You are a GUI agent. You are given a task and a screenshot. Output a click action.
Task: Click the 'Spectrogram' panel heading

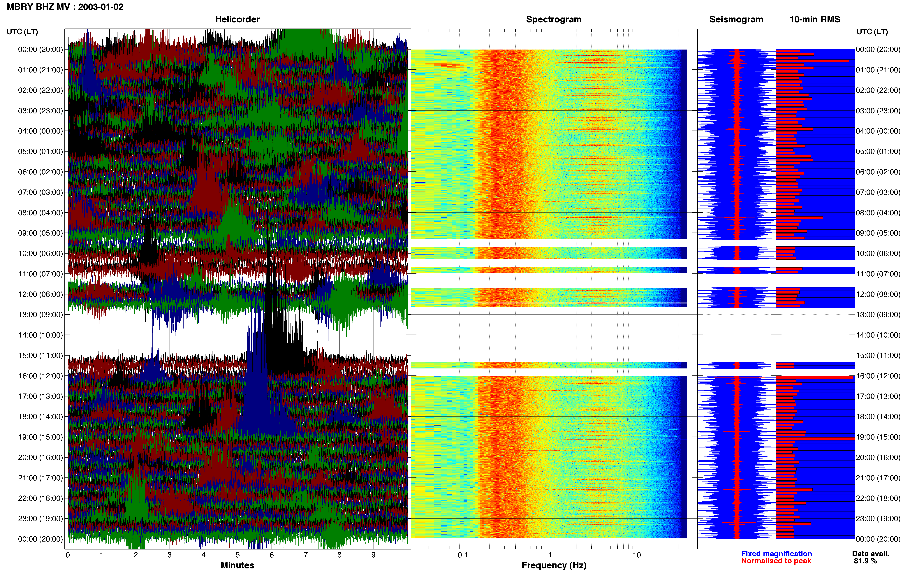[x=554, y=20]
